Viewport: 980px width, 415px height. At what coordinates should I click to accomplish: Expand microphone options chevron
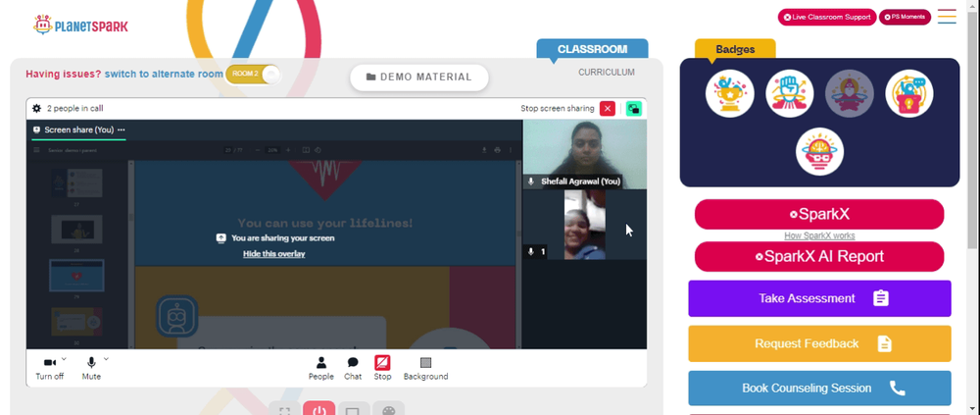(106, 359)
